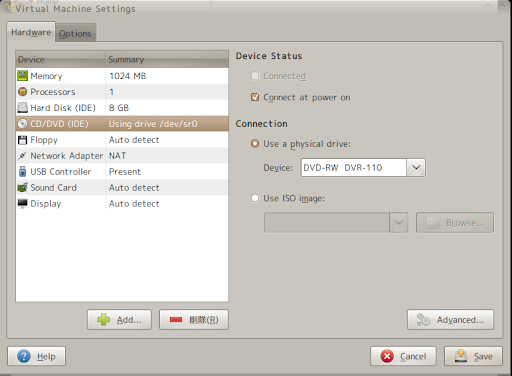Select the Sound Card label
Viewport: 512px width, 376px height.
tap(53, 188)
